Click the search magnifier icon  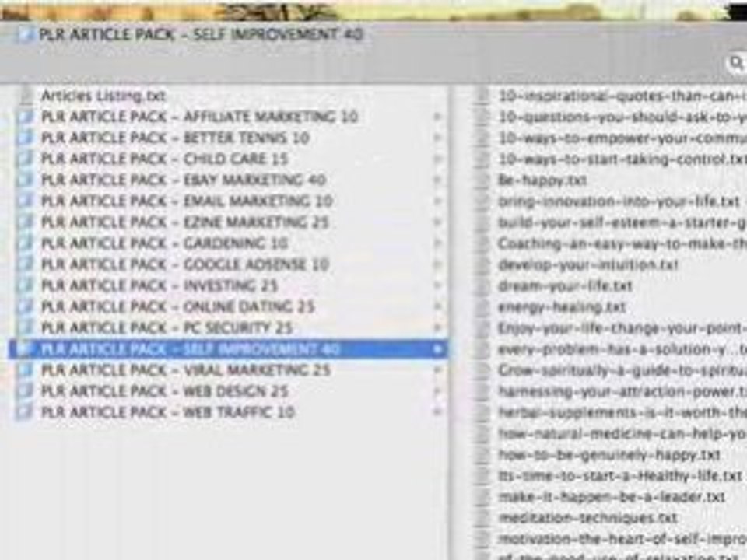click(x=737, y=62)
